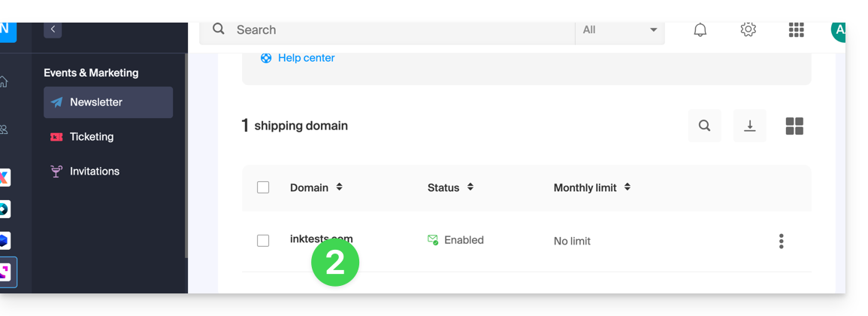Open the Help center link
868x316 pixels.
pyautogui.click(x=306, y=58)
